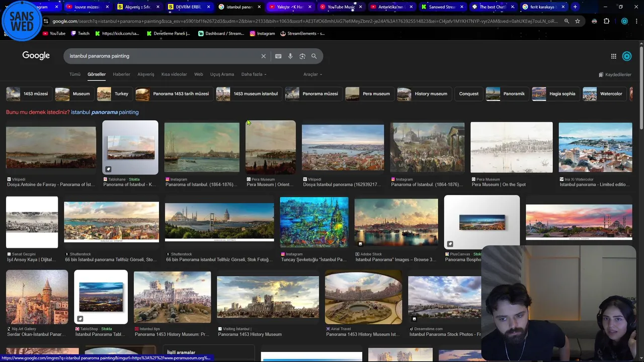Image resolution: width=644 pixels, height=362 pixels.
Task: Open the browser zoom magnifier icon in address bar
Action: tap(567, 21)
